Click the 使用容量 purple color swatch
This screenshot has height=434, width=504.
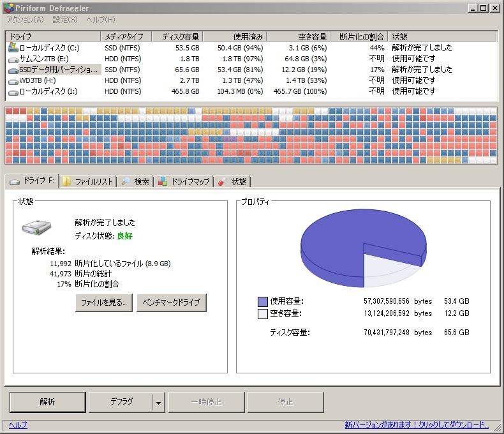tap(263, 301)
